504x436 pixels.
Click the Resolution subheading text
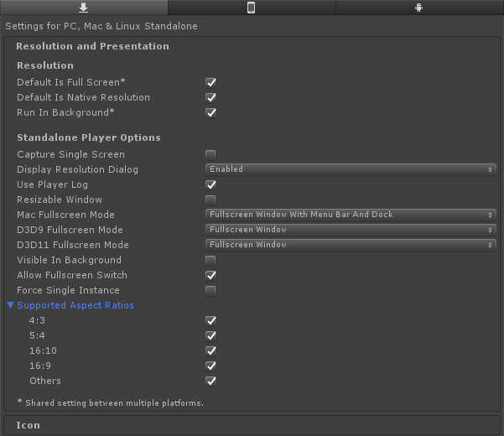[45, 65]
